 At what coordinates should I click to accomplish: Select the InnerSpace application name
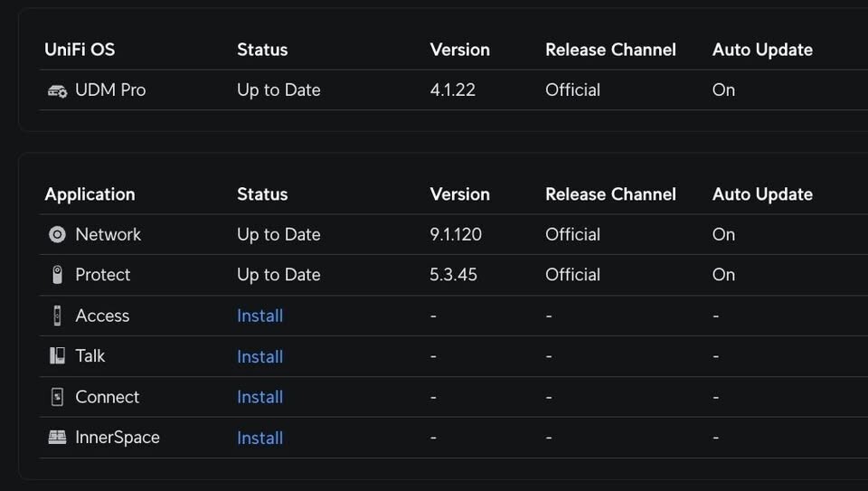pos(118,438)
